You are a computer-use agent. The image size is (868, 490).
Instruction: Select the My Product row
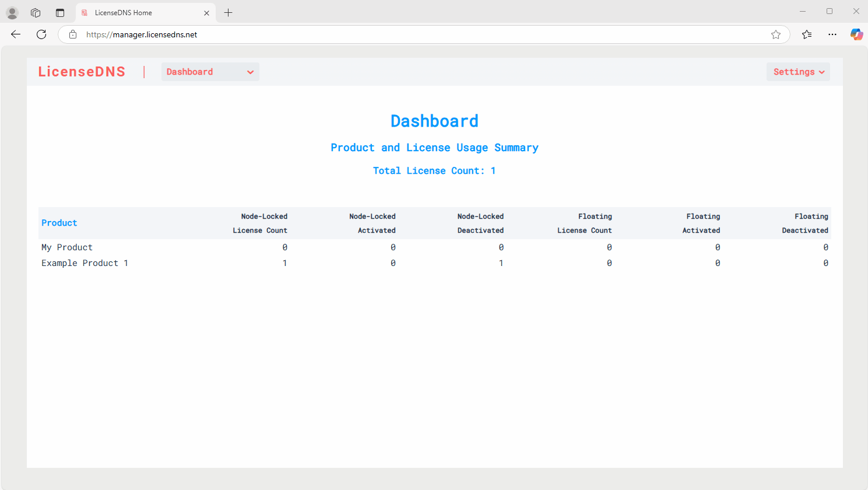pos(67,247)
